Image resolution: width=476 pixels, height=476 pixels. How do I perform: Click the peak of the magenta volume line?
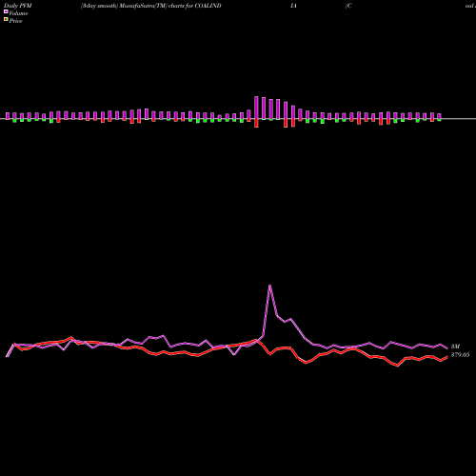point(269,286)
